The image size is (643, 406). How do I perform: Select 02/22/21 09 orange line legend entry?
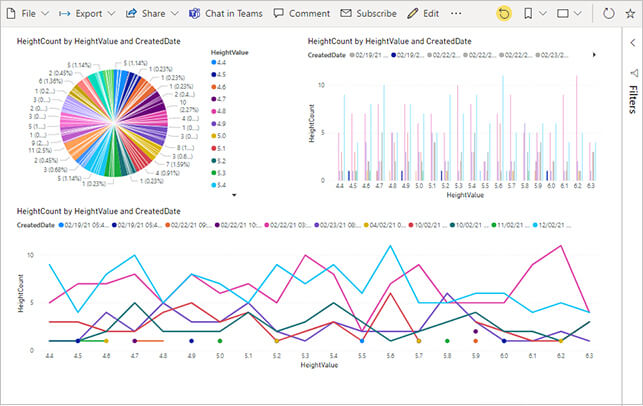[x=189, y=225]
